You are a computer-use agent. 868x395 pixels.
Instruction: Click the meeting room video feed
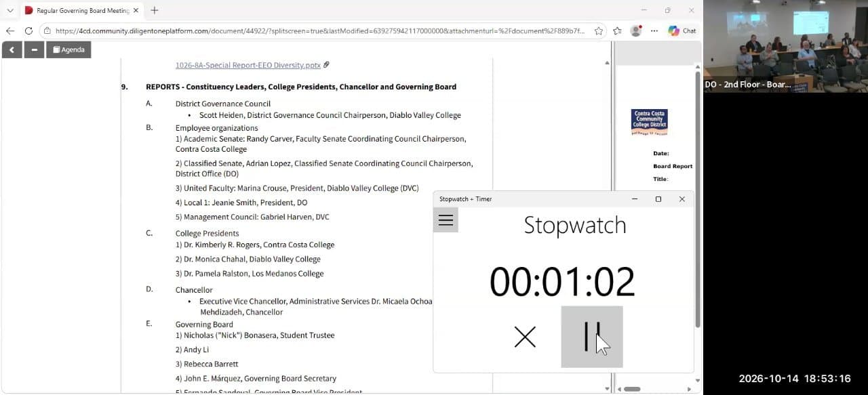coord(786,46)
